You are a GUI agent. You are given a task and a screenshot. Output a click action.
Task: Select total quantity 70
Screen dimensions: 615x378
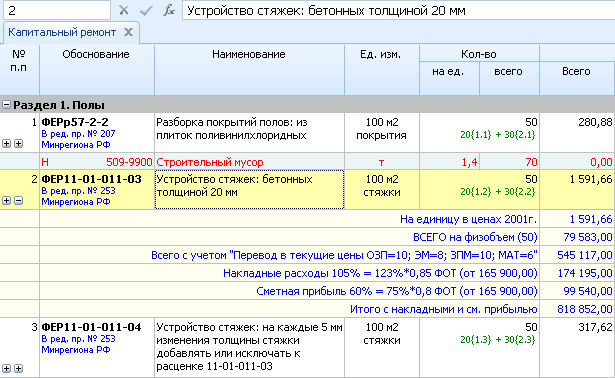tap(531, 162)
